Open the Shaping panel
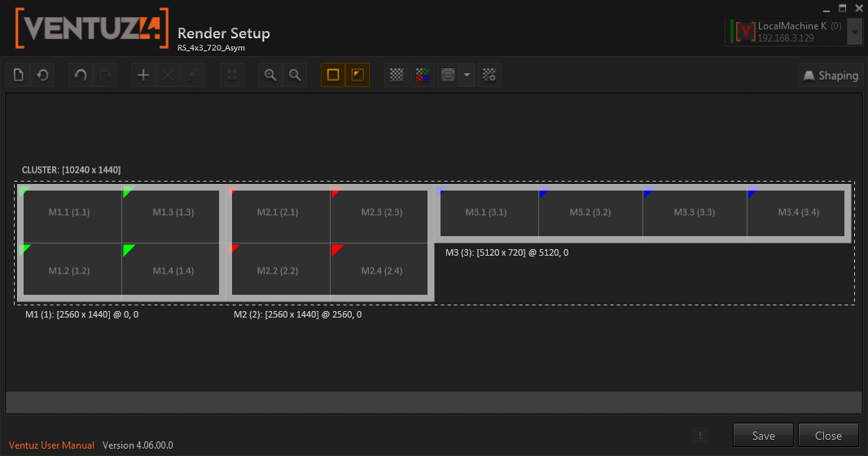This screenshot has height=456, width=868. coord(831,76)
